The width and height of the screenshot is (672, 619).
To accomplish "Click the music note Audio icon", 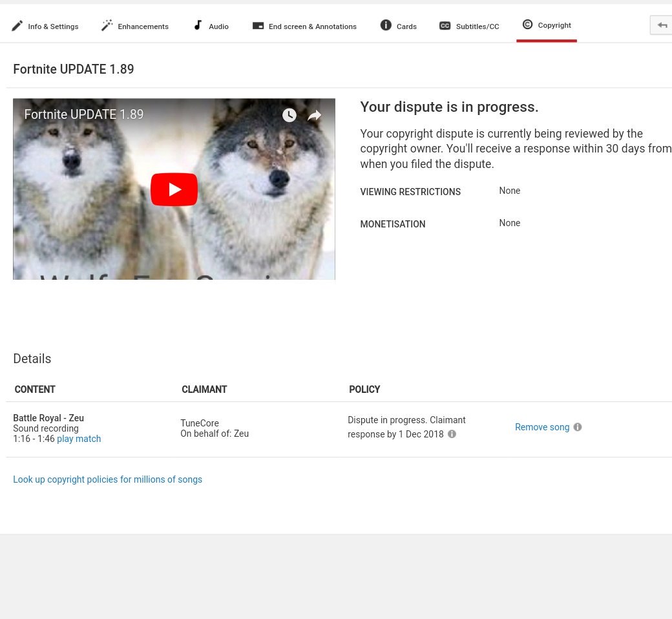I will coord(198,25).
